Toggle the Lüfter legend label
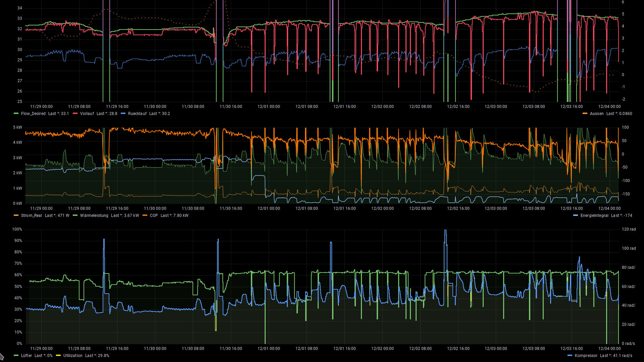 coord(27,356)
